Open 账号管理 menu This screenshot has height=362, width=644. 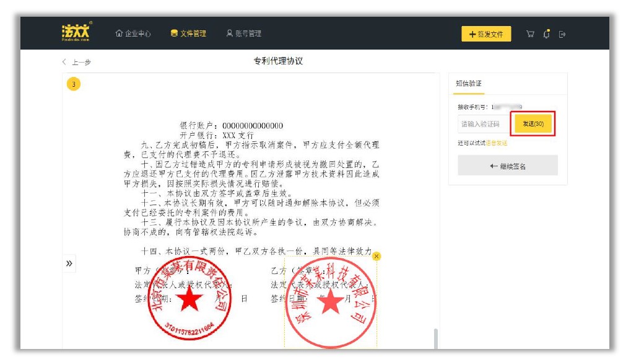point(243,33)
